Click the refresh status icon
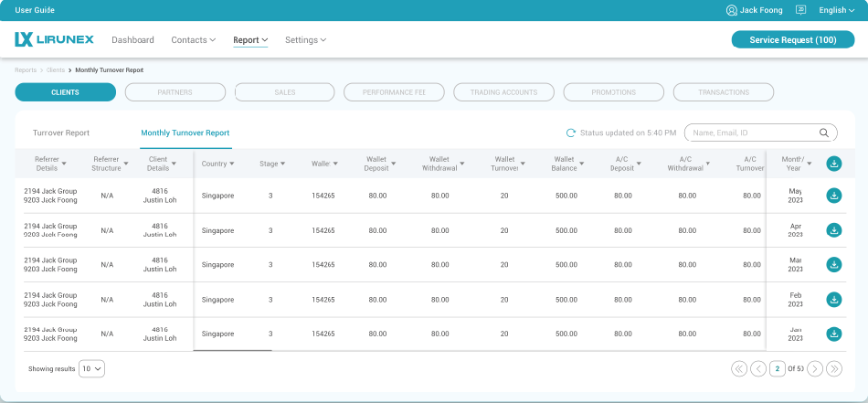The height and width of the screenshot is (403, 868). (571, 133)
